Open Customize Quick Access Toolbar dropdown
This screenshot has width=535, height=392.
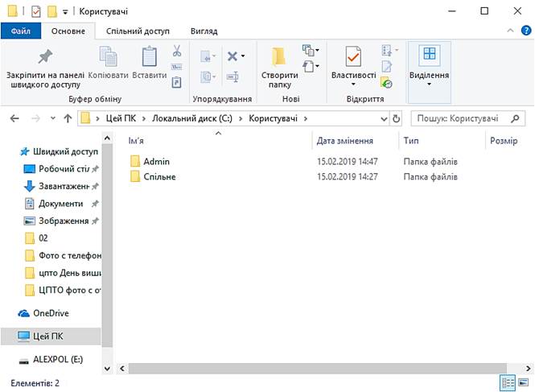(x=65, y=12)
